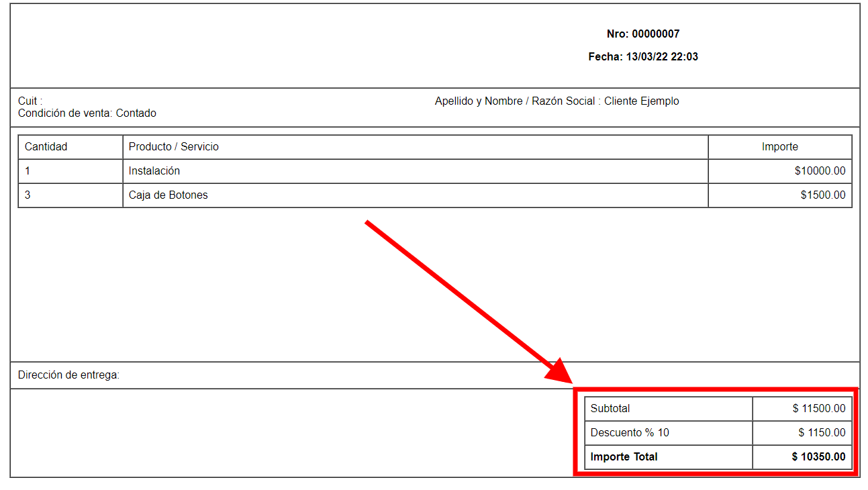Click the Cantidad column header
Screen dimensions: 868x490
46,147
